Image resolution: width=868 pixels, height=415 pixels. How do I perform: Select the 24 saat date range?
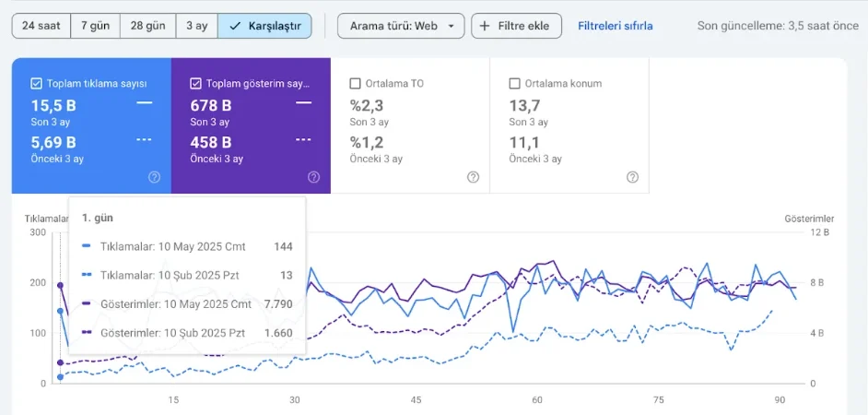coord(41,26)
